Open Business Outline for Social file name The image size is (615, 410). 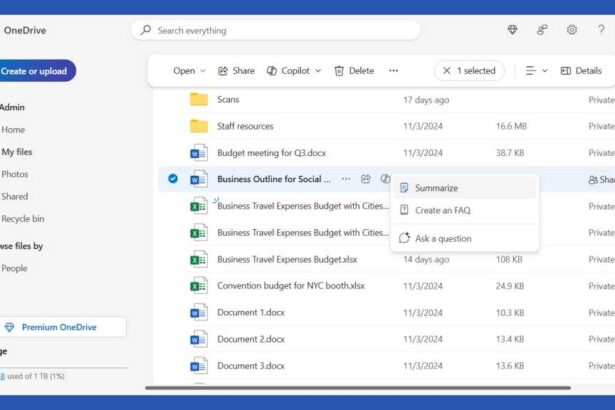(274, 179)
